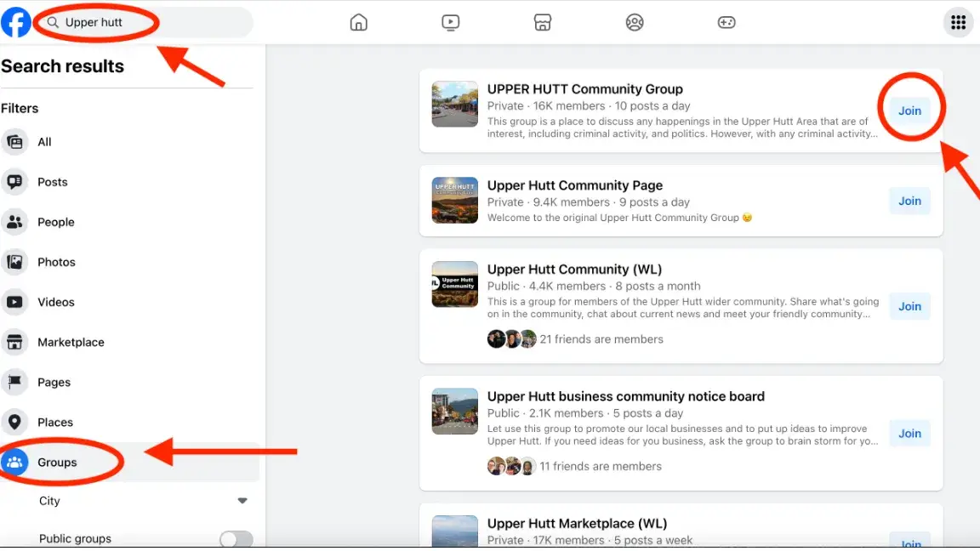The width and height of the screenshot is (980, 551).
Task: Open UPPER HUTT Community Group title
Action: coord(585,88)
